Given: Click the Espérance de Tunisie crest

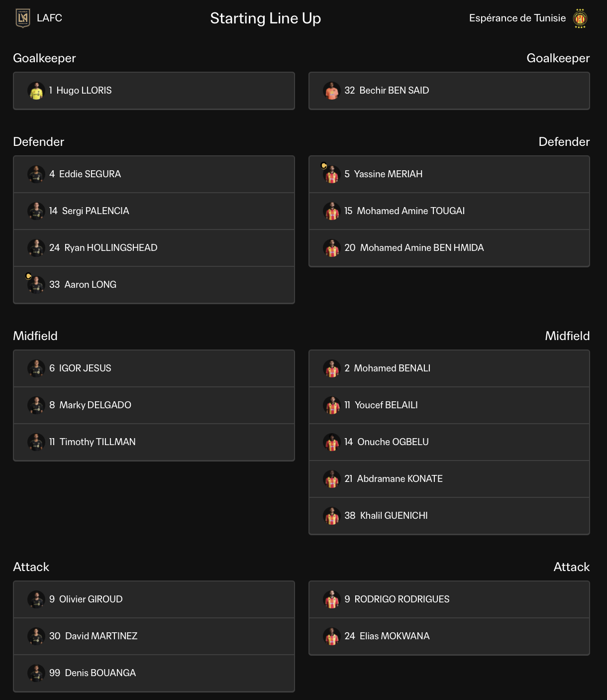Looking at the screenshot, I should 580,18.
